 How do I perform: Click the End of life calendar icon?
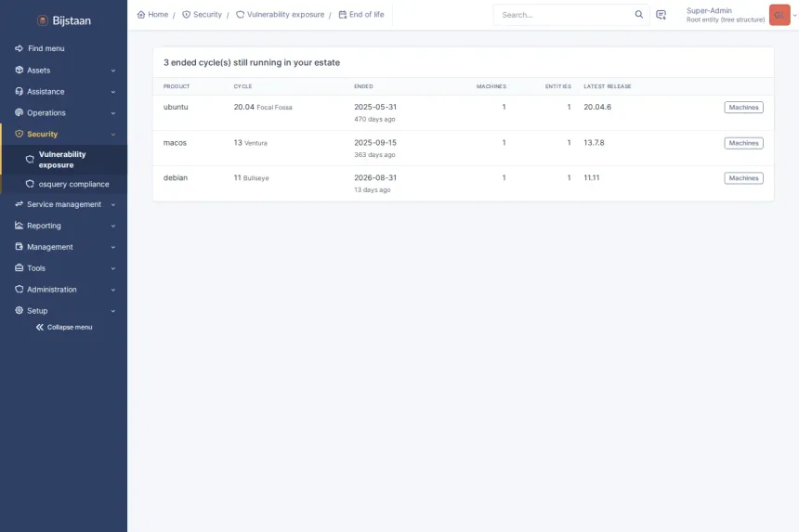(343, 14)
